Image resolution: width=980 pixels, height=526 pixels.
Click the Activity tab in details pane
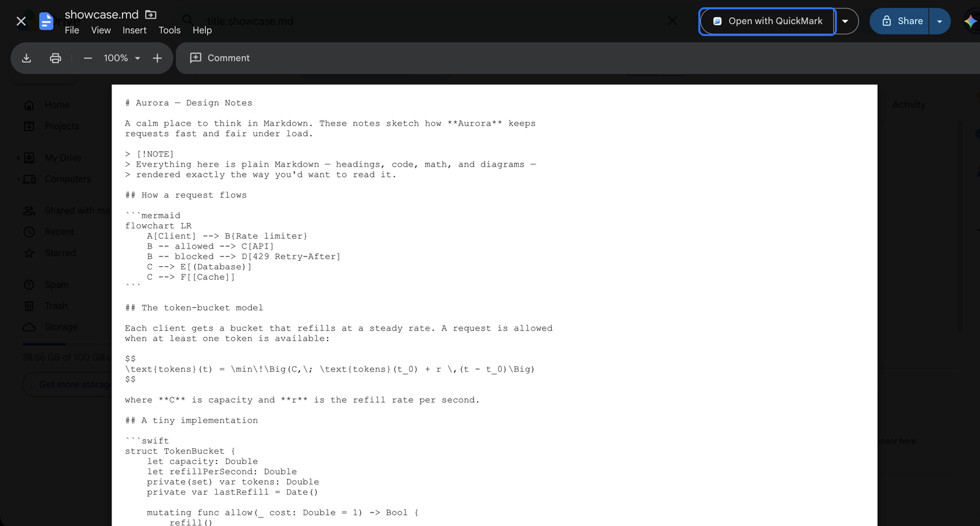(x=908, y=105)
